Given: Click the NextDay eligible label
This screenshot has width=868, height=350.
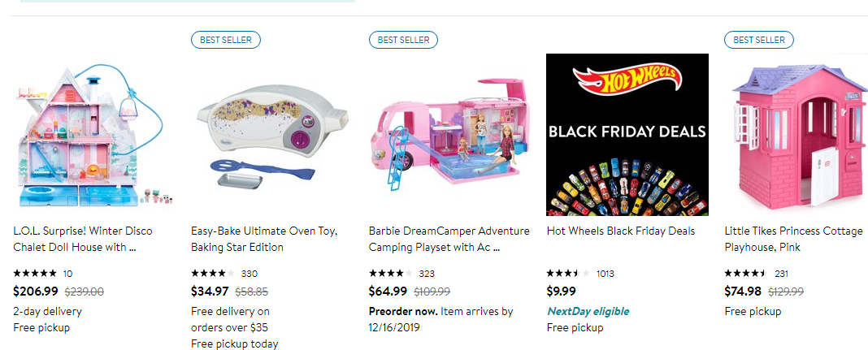Looking at the screenshot, I should [x=588, y=311].
